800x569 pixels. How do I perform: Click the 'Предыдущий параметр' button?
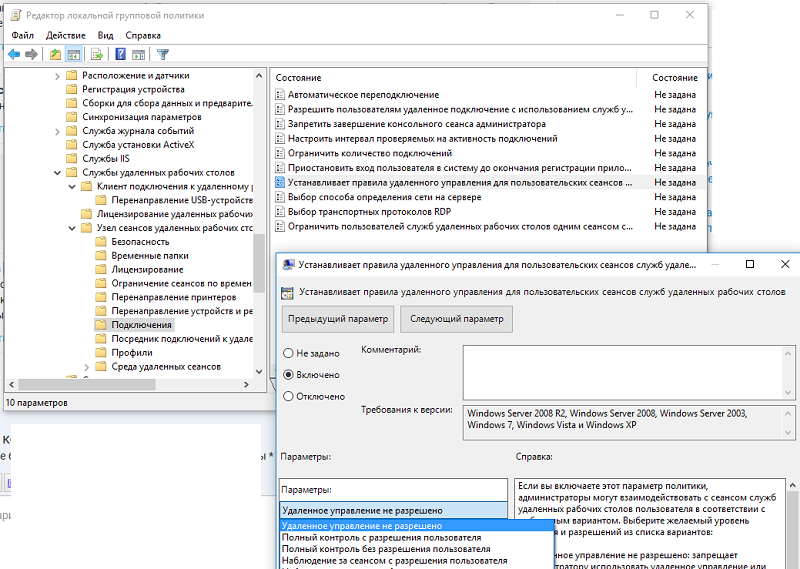338,319
